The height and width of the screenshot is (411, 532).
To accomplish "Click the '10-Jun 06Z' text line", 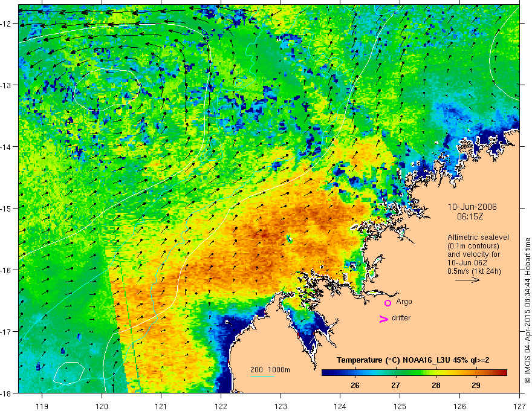I will tap(469, 263).
